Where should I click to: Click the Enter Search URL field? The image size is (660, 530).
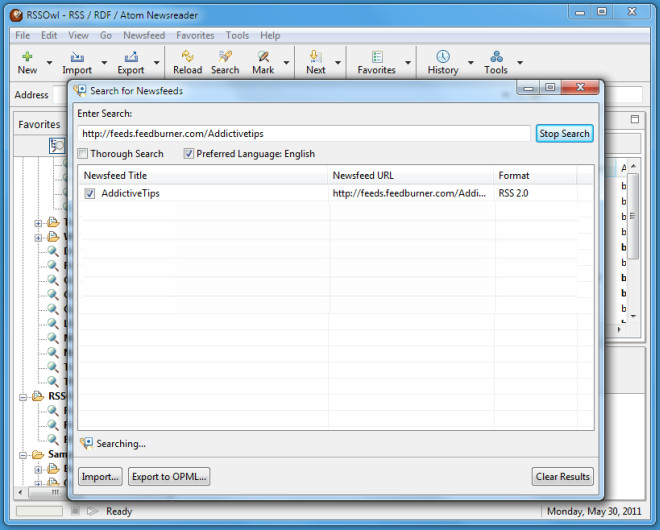(x=304, y=133)
